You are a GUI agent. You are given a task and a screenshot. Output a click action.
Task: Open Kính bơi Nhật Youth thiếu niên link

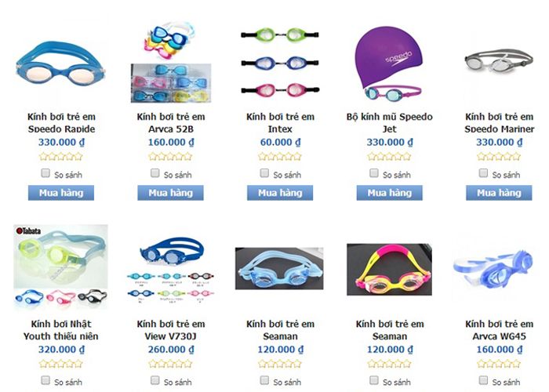pyautogui.click(x=61, y=330)
